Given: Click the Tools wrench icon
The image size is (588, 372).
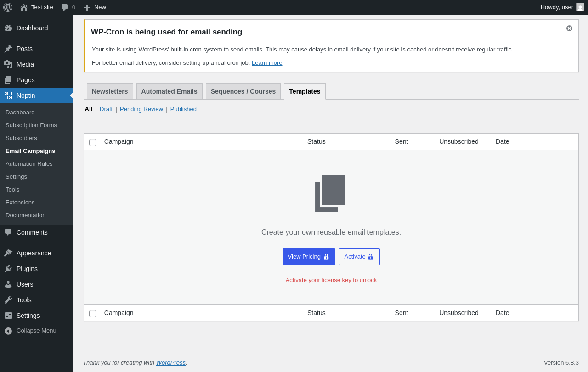Looking at the screenshot, I should [x=8, y=300].
